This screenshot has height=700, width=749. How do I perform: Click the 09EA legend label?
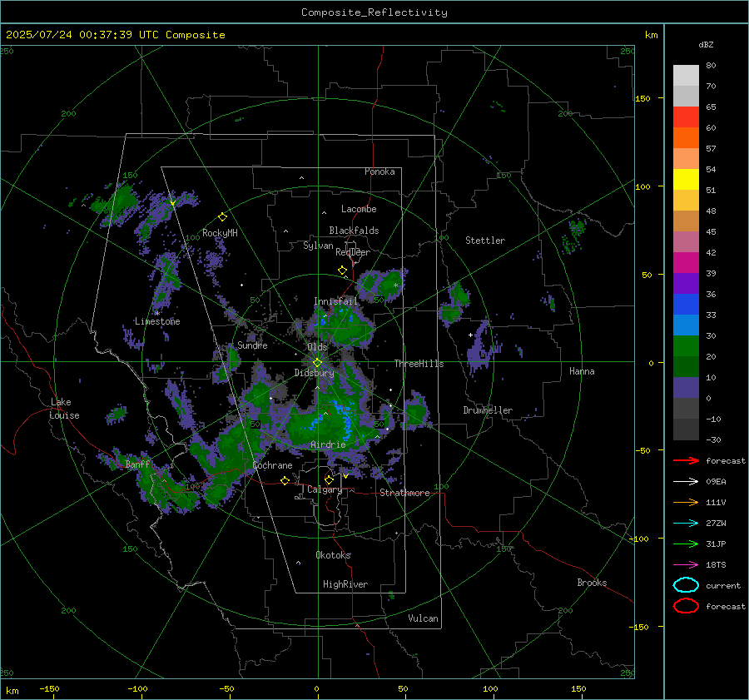coord(716,482)
